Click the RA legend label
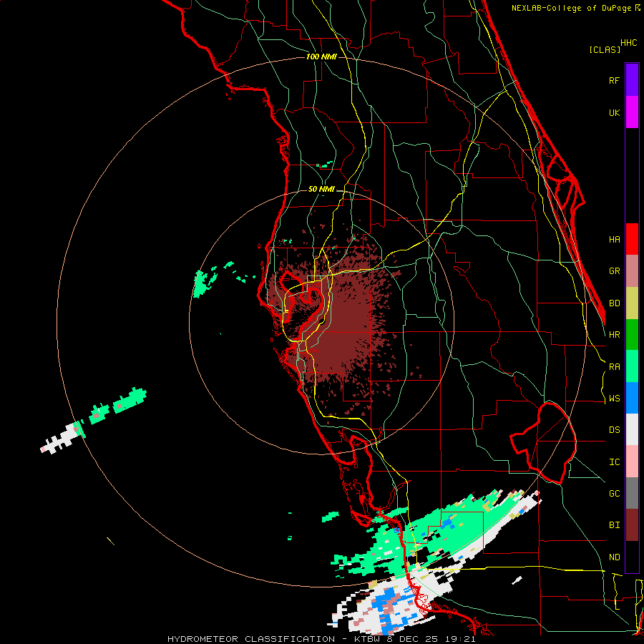Image resolution: width=644 pixels, height=644 pixels. [x=614, y=366]
